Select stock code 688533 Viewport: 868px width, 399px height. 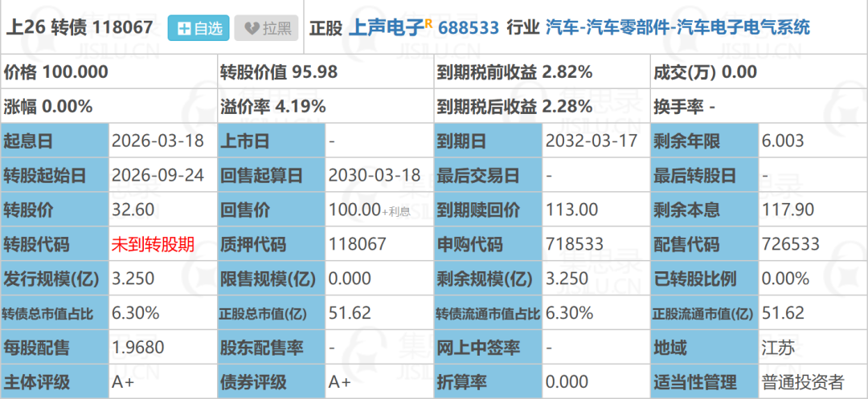pos(469,27)
